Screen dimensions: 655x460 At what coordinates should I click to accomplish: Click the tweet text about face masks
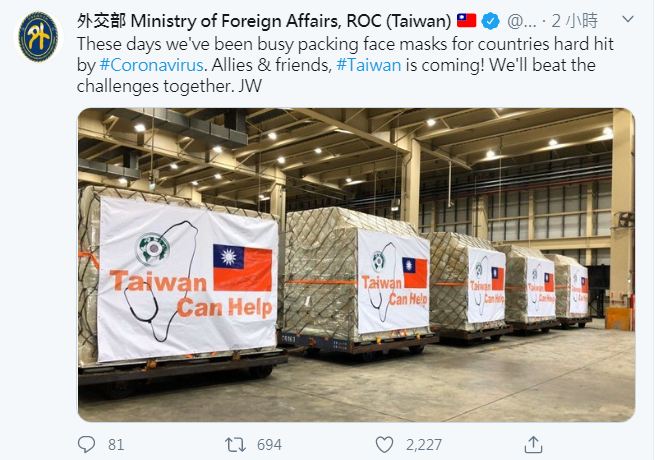click(345, 65)
